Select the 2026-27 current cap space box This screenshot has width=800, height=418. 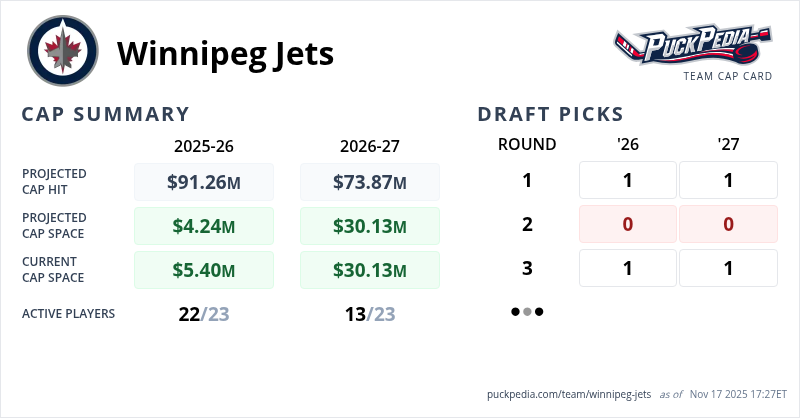click(x=369, y=270)
